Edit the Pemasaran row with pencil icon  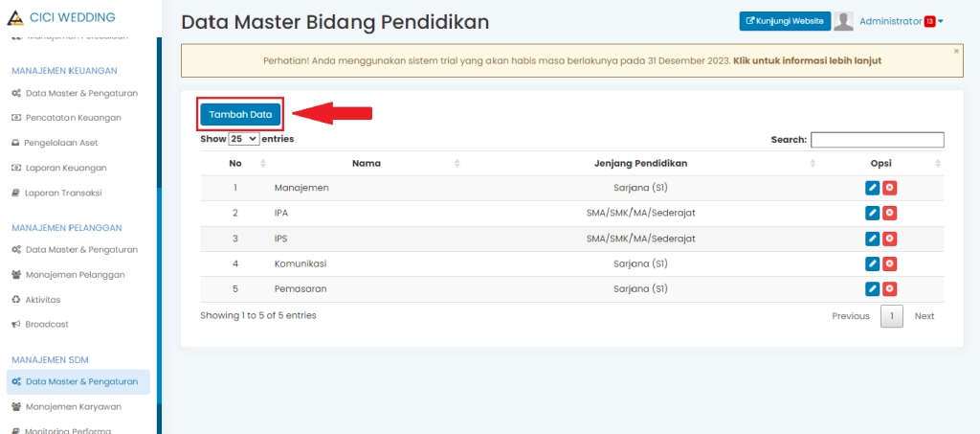click(x=873, y=289)
